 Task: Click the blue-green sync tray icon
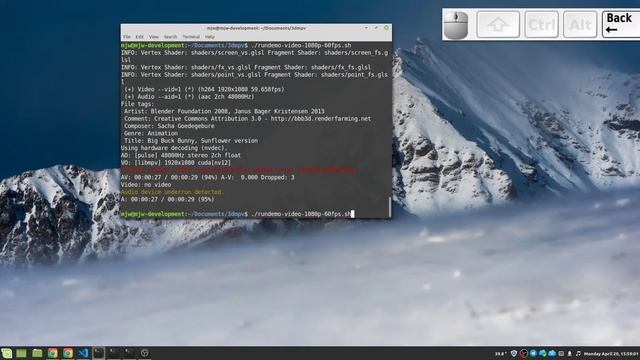542,353
